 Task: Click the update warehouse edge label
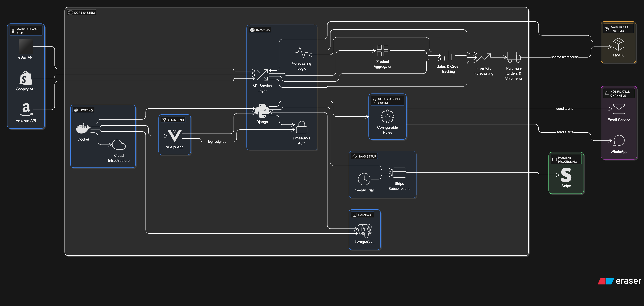(x=564, y=57)
